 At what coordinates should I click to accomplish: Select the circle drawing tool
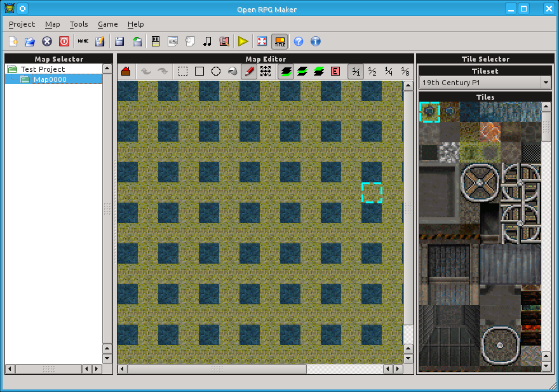[x=216, y=71]
